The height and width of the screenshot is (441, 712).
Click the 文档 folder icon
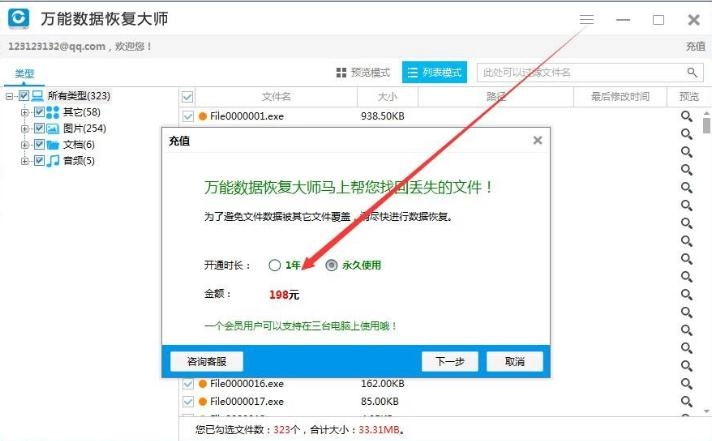(53, 145)
